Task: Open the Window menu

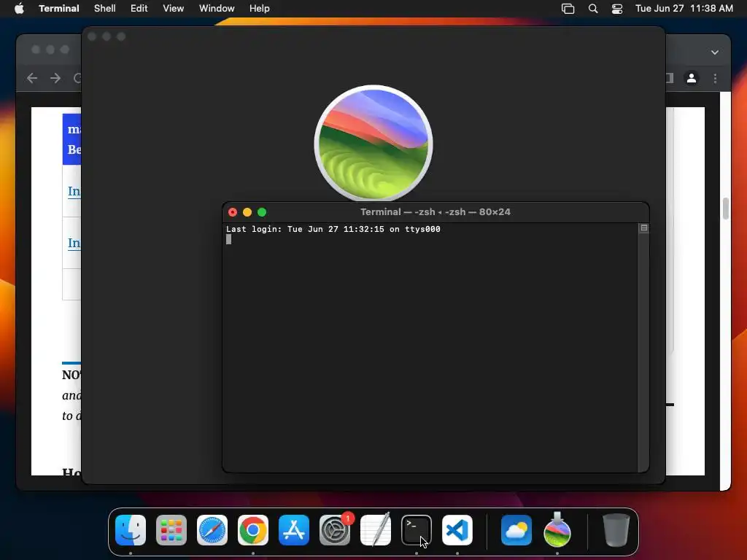Action: pos(217,9)
